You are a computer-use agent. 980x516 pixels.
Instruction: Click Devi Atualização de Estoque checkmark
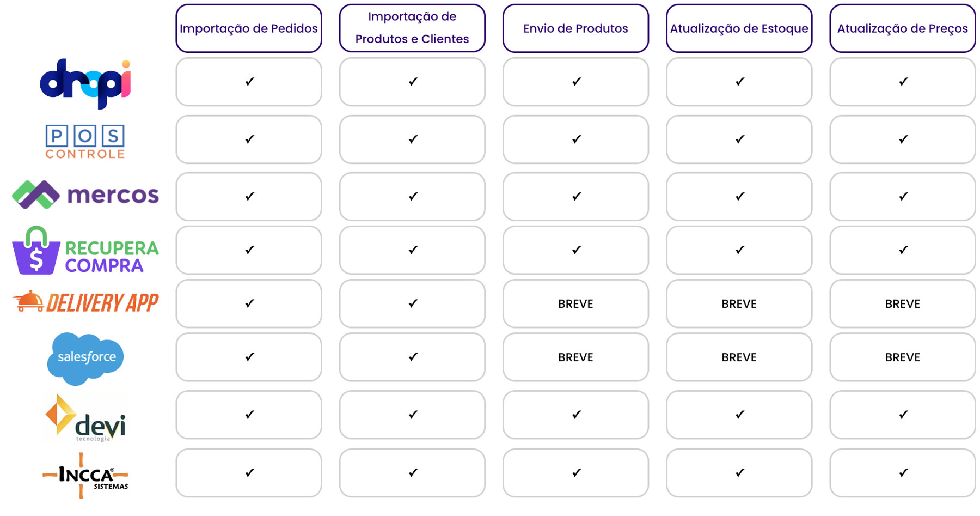coord(739,415)
